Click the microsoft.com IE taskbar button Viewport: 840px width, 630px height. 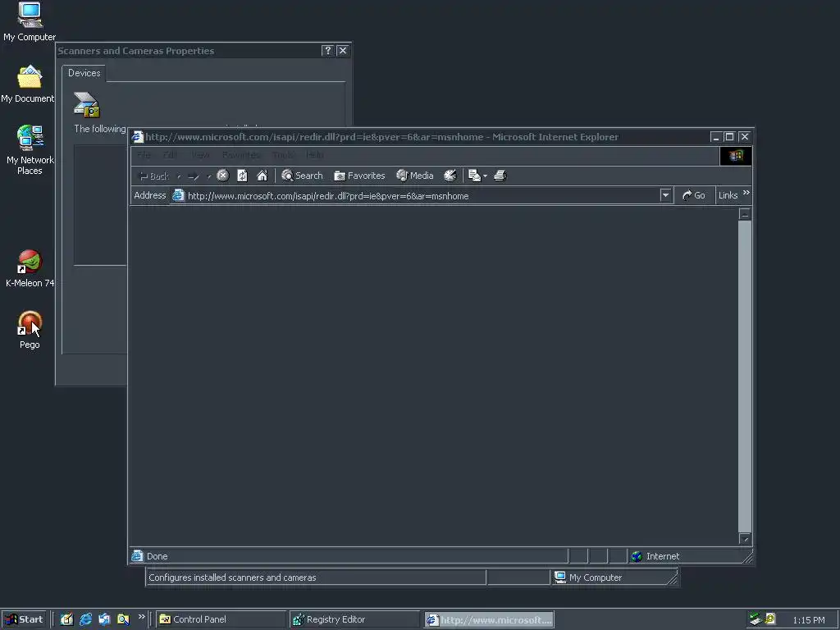point(489,620)
